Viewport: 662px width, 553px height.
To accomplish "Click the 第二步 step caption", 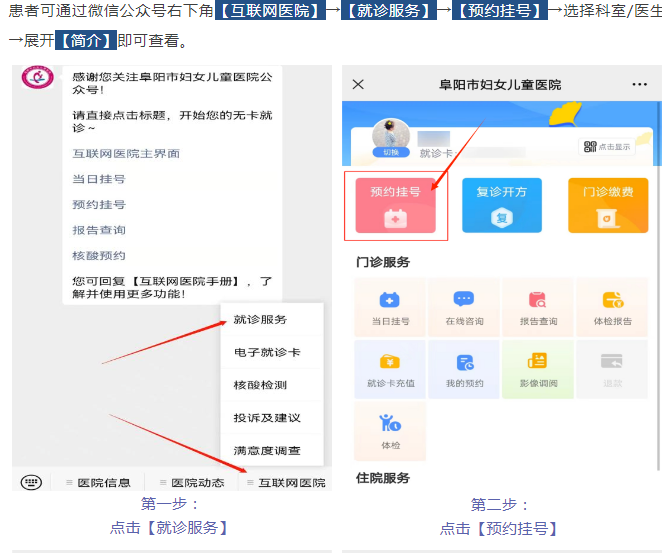I will [x=499, y=504].
